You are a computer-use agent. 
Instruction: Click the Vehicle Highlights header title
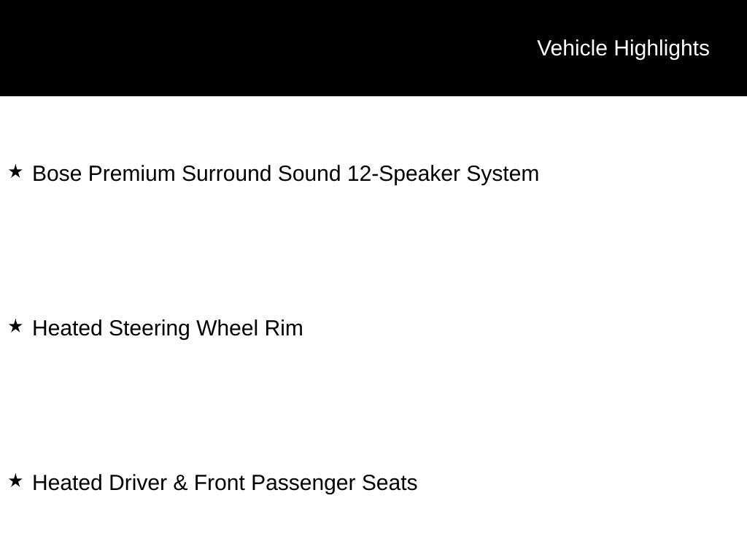623,49
